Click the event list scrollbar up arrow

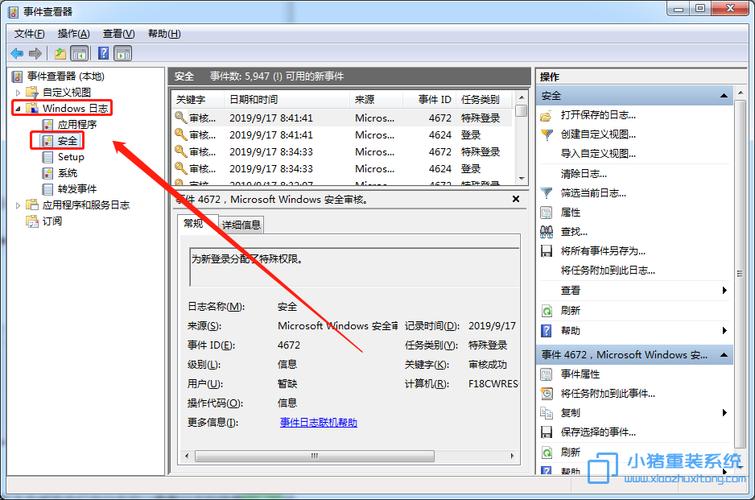coord(521,98)
